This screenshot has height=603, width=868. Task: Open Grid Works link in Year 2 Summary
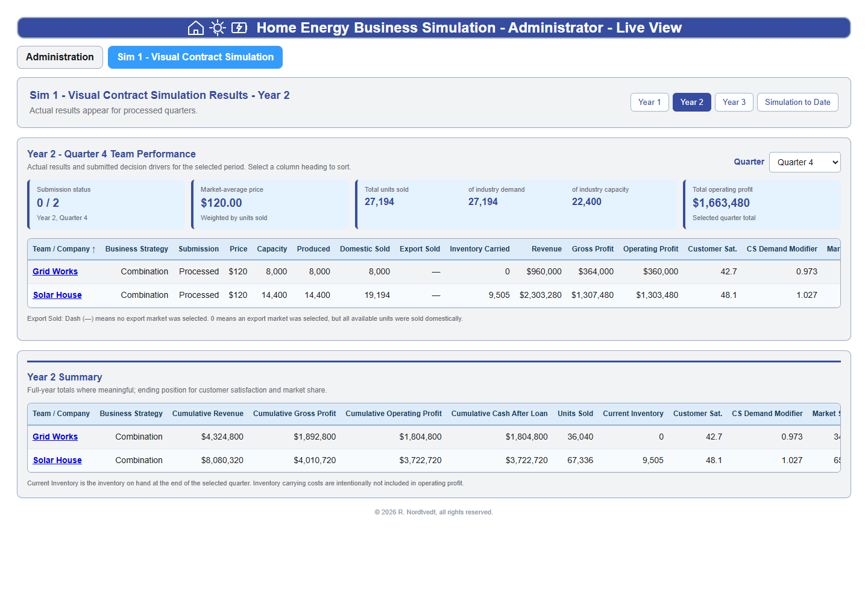[x=55, y=437]
